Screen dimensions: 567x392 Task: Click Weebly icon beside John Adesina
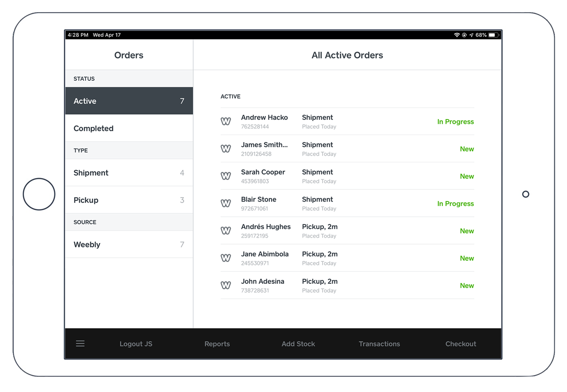(x=226, y=286)
